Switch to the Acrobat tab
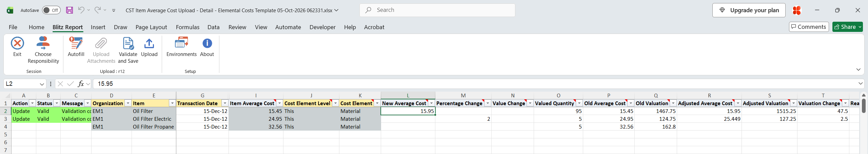The width and height of the screenshot is (868, 154). [x=374, y=27]
